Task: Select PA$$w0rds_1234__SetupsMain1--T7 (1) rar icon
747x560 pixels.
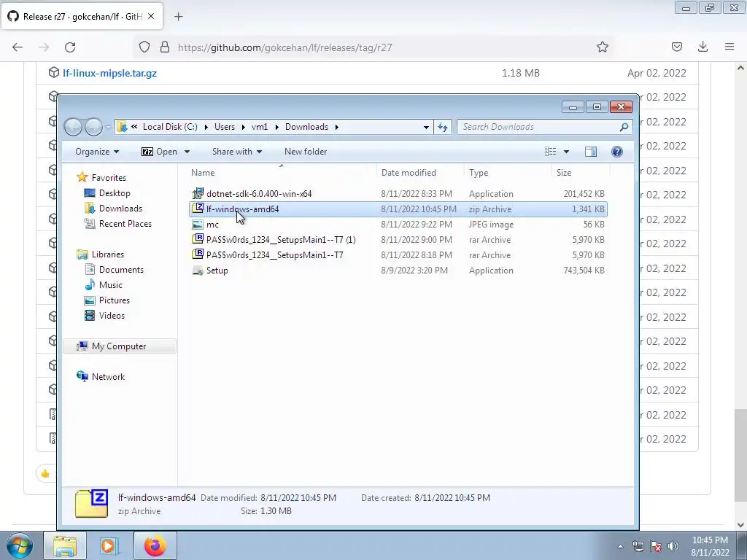Action: pyautogui.click(x=197, y=239)
